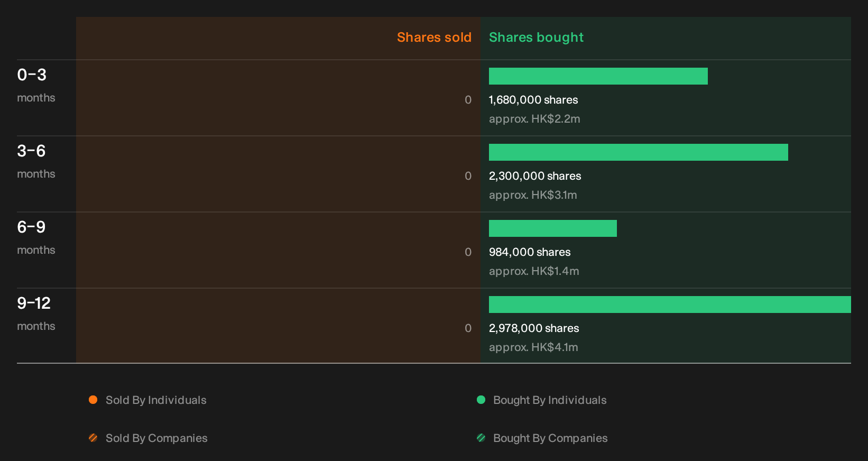Click the 3-6 months green bought bar

click(639, 152)
